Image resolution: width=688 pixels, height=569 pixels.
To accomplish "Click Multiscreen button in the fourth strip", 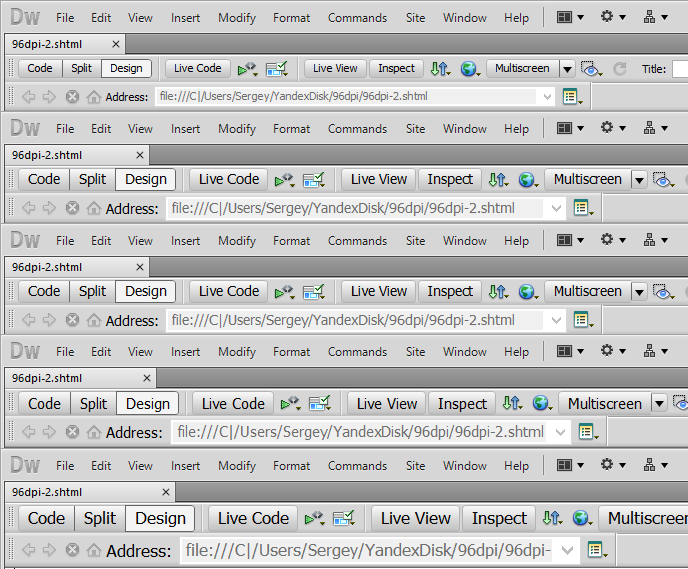I will pyautogui.click(x=605, y=404).
